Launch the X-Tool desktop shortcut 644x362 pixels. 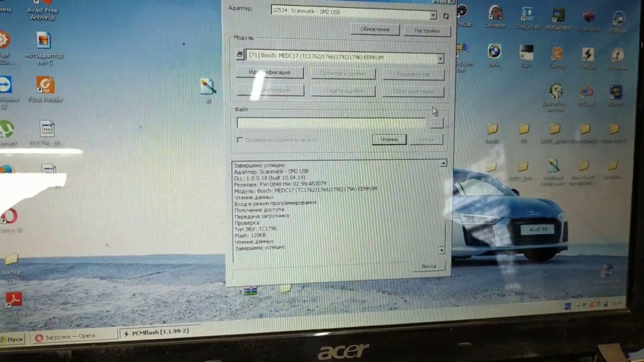coord(589,21)
